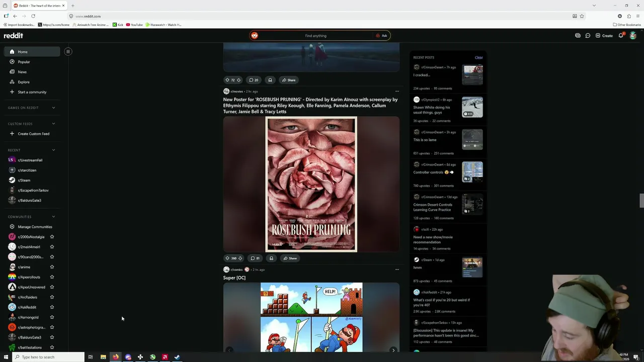Open Steam from the taskbar

point(177,357)
